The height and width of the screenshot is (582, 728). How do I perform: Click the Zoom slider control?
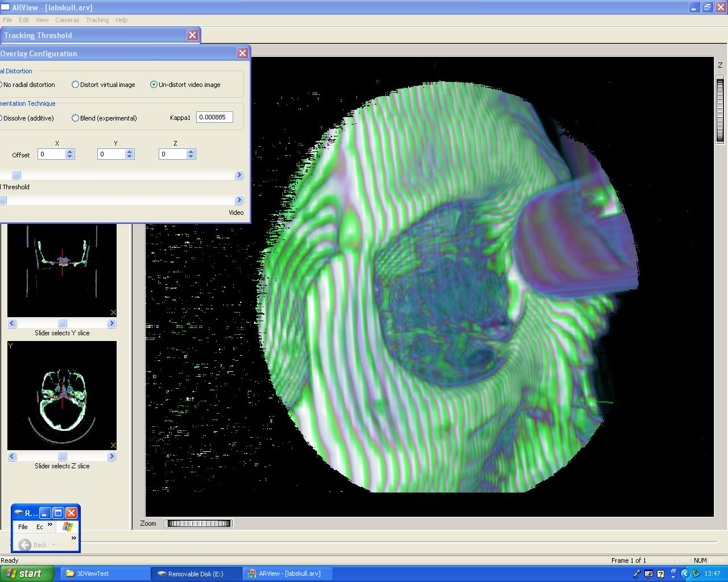point(198,523)
